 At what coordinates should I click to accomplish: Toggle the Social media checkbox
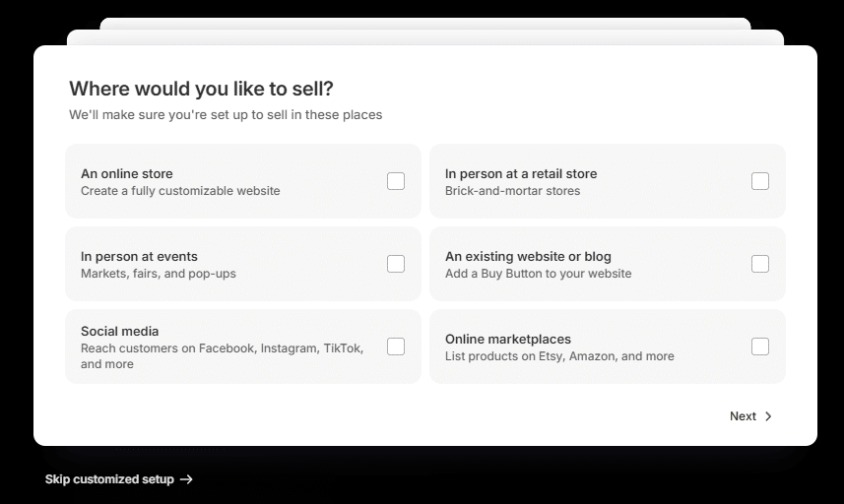point(396,346)
